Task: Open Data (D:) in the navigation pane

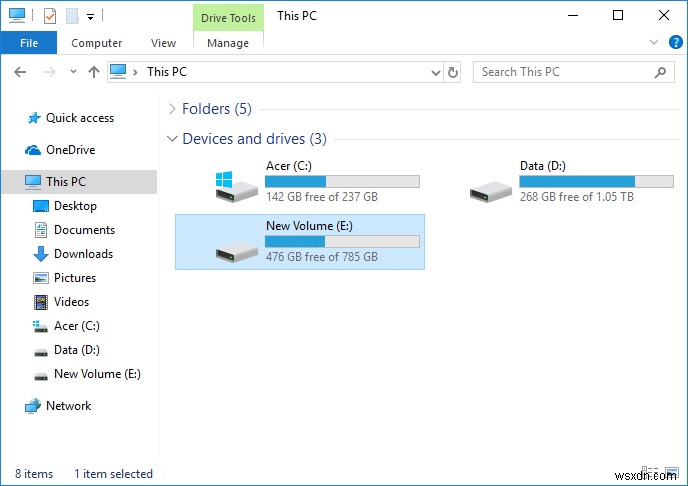Action: pos(77,350)
